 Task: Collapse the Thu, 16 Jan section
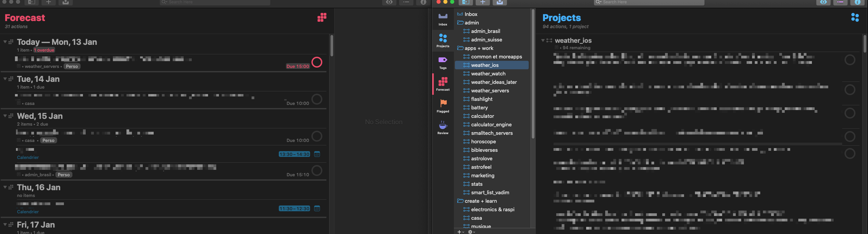[5, 187]
